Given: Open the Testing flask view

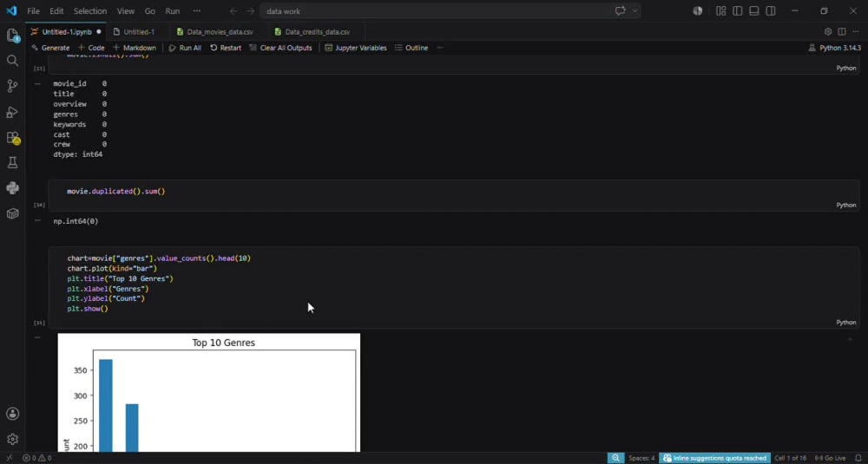Looking at the screenshot, I should coord(12,162).
